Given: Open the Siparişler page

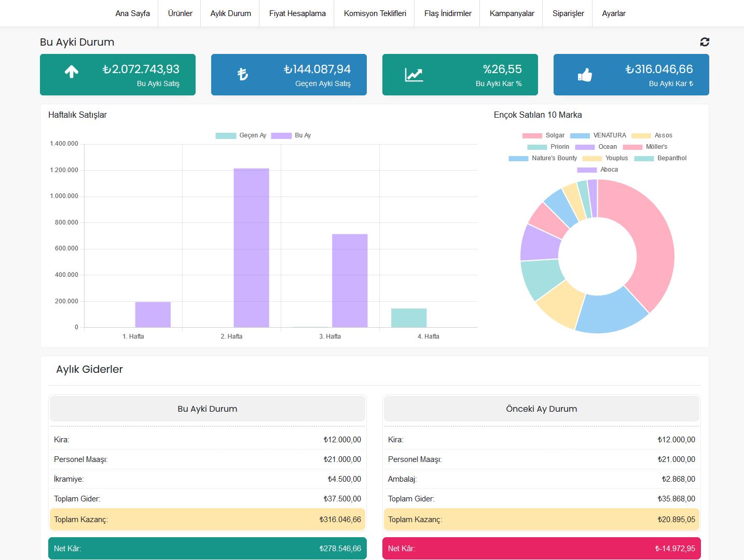Looking at the screenshot, I should [x=568, y=13].
